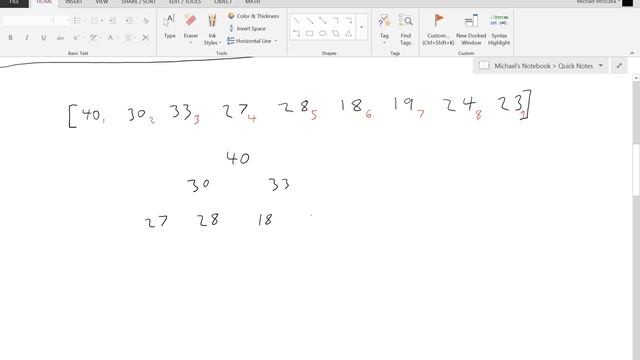
Task: Select the rectangle shape
Action: [310, 33]
